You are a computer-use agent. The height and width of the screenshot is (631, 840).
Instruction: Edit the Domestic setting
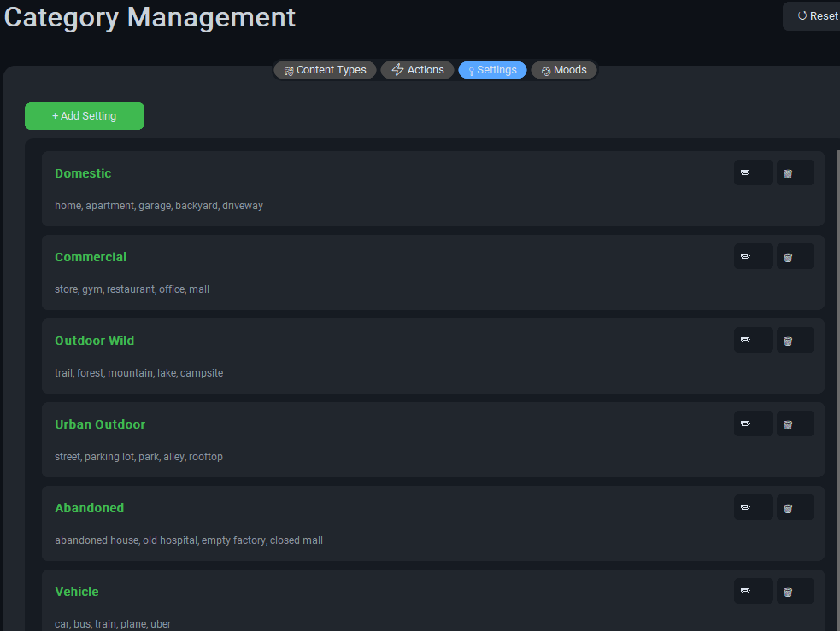[753, 172]
